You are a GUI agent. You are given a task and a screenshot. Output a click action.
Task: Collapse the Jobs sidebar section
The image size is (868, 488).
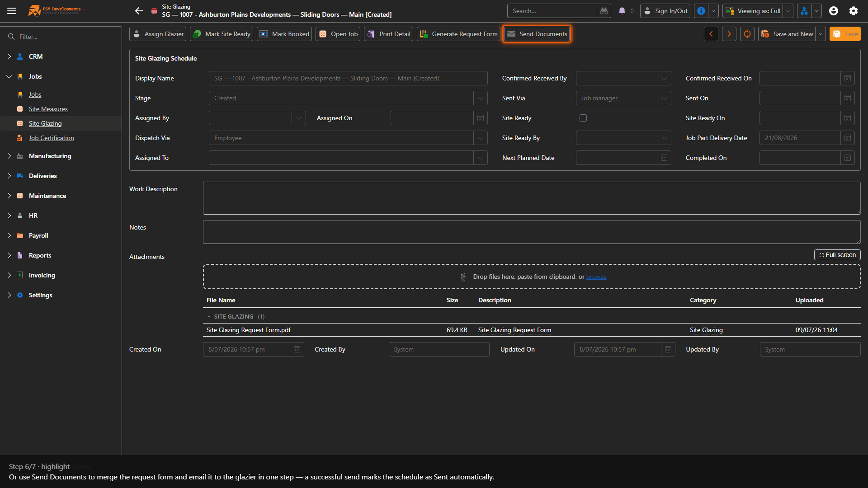click(x=9, y=76)
